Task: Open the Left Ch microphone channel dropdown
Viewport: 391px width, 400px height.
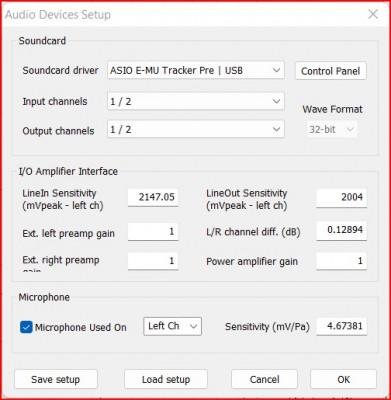Action: (x=172, y=326)
